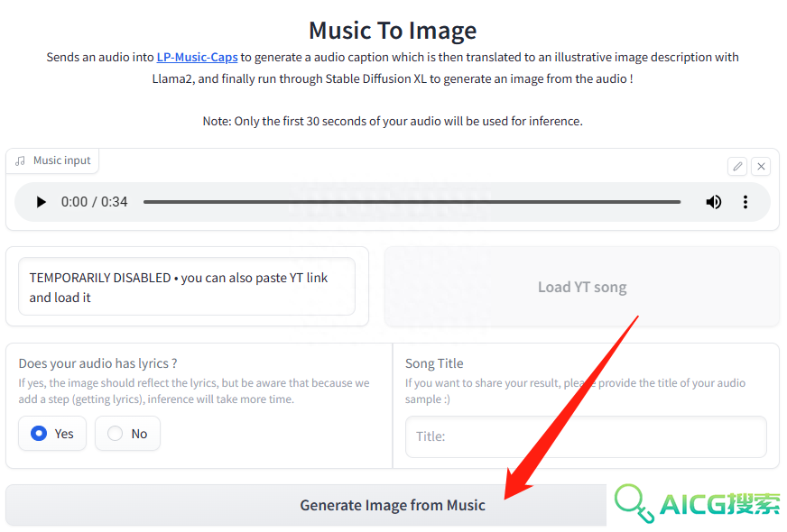787x532 pixels.
Task: Click the pencil edit audio icon
Action: pos(737,167)
